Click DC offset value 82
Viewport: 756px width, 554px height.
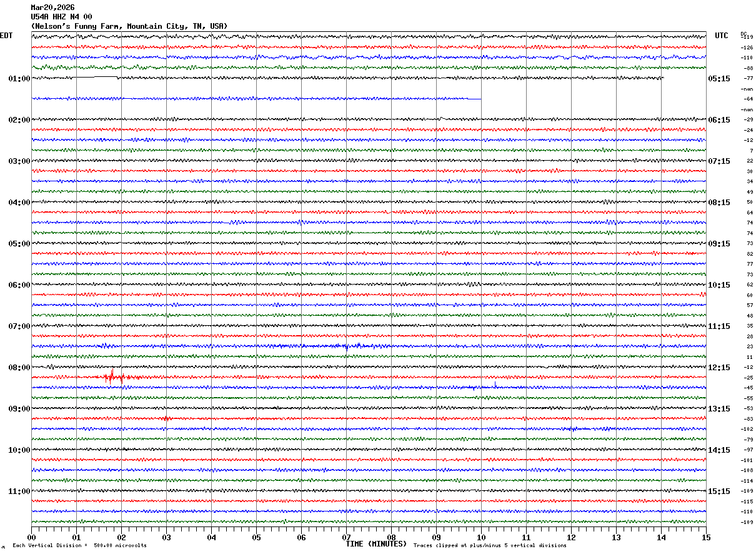pyautogui.click(x=750, y=254)
